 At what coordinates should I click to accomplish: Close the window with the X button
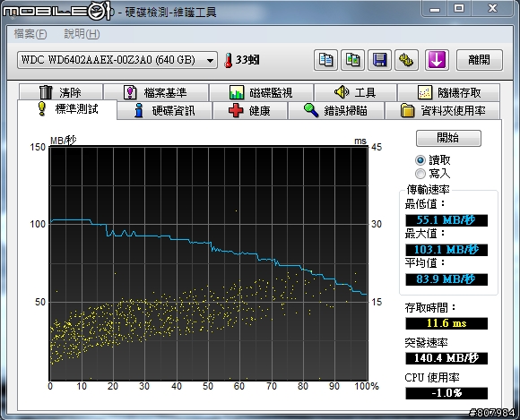(493, 9)
